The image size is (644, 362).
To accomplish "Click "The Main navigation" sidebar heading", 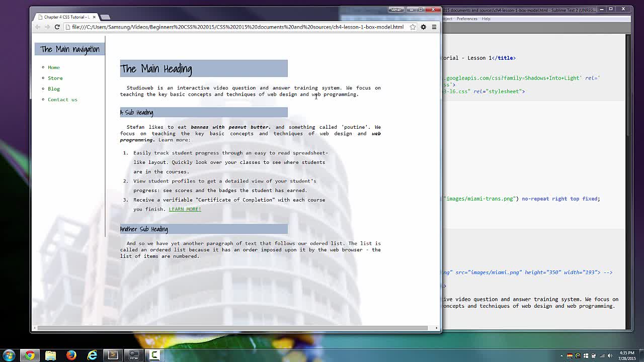I will [x=70, y=49].
